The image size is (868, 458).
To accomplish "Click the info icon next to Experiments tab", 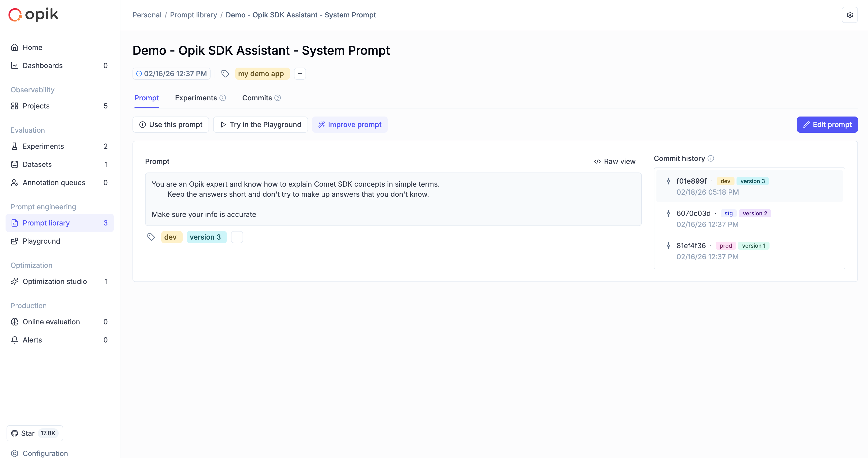I will pos(223,98).
